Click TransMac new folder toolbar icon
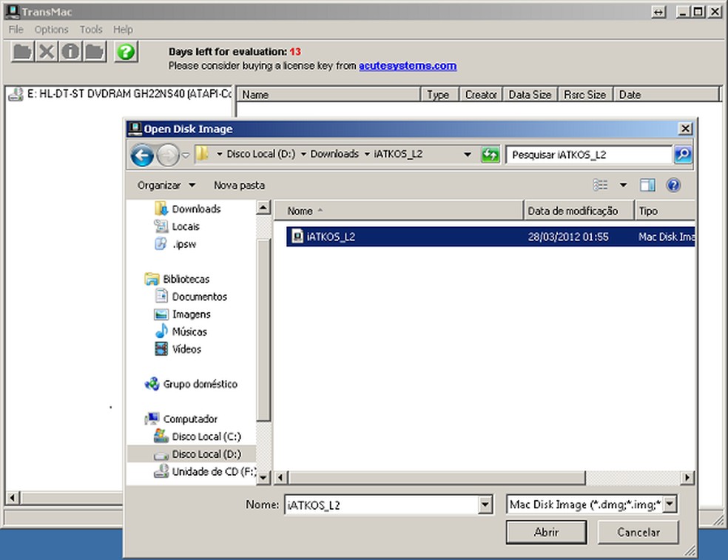Screen dimensions: 728x560 (95, 52)
